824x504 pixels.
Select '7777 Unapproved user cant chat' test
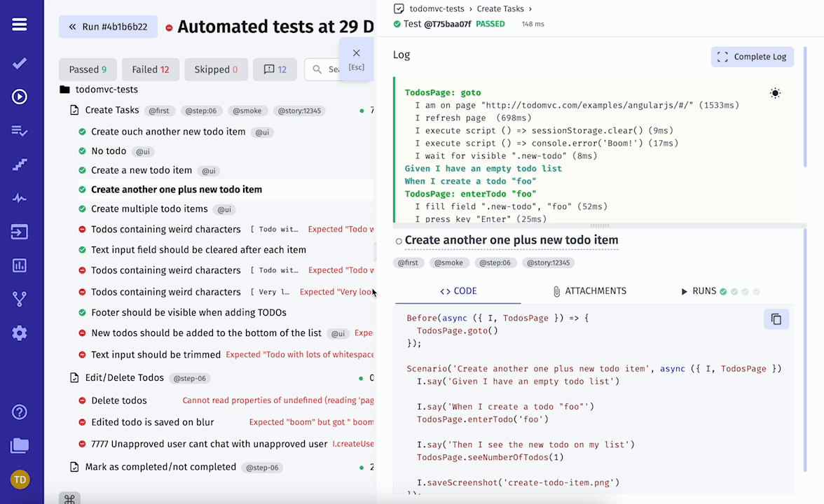tap(209, 444)
